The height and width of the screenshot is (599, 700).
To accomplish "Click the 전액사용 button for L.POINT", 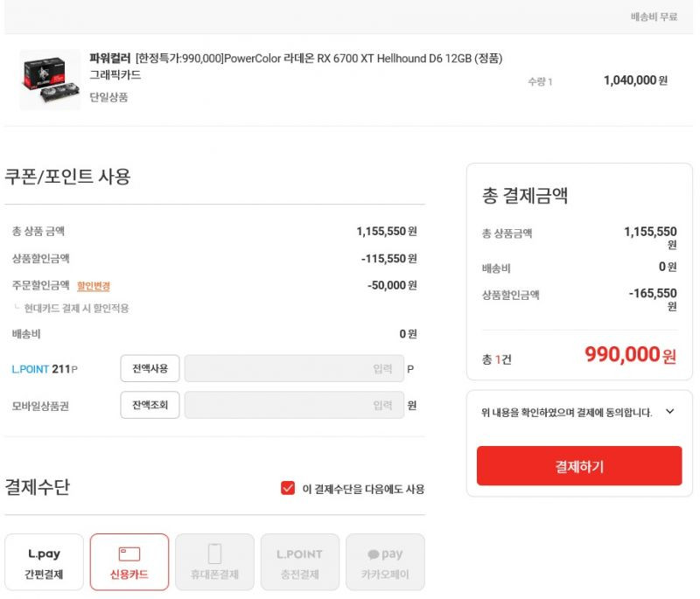I will [150, 368].
